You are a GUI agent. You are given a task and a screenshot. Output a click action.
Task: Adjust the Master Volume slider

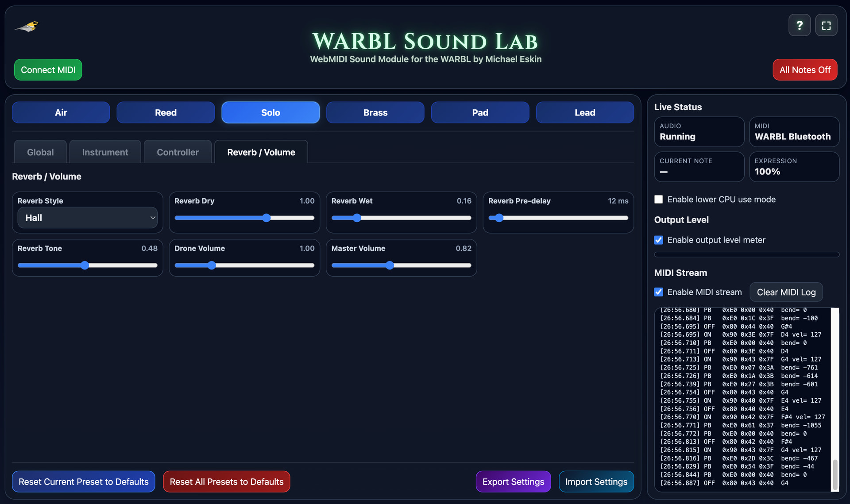(401, 265)
